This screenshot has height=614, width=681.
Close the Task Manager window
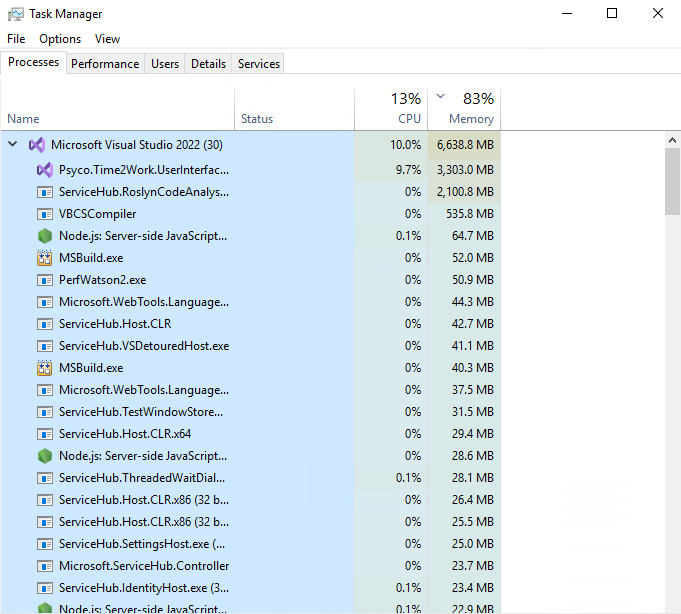(658, 13)
